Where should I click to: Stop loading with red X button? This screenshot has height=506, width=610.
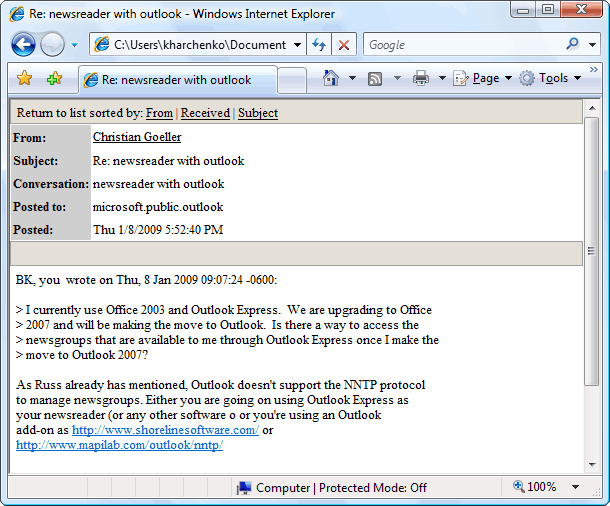tap(344, 45)
